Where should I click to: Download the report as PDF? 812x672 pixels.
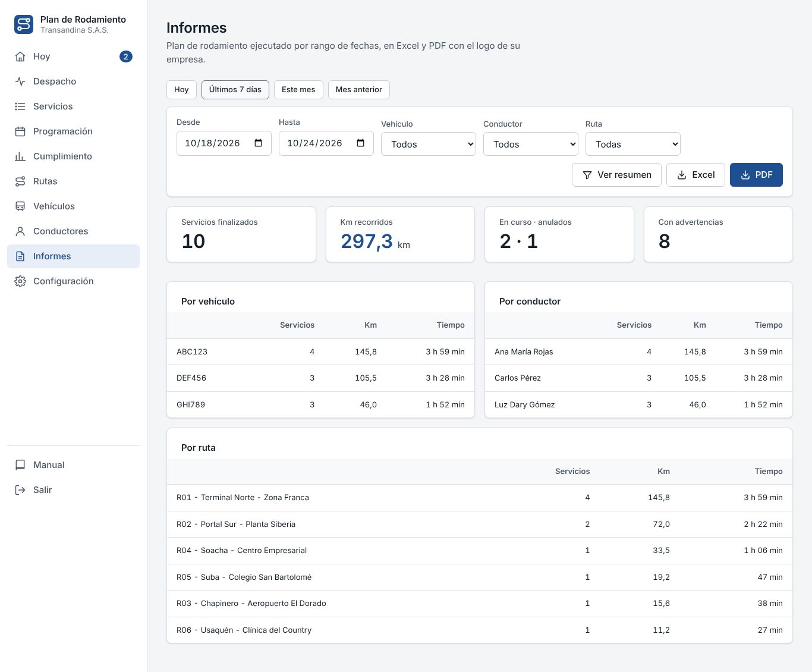pyautogui.click(x=756, y=175)
